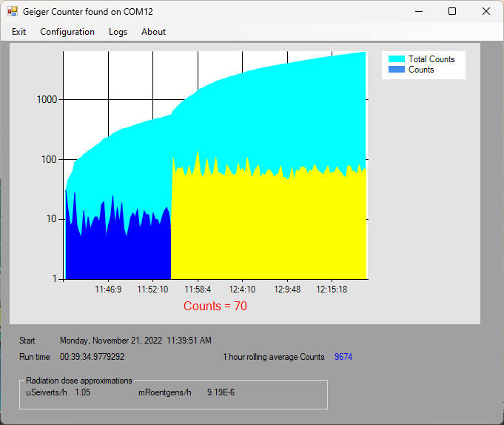This screenshot has width=504, height=425.
Task: Click the uSeiverts/h value 1.05
Action: (82, 392)
